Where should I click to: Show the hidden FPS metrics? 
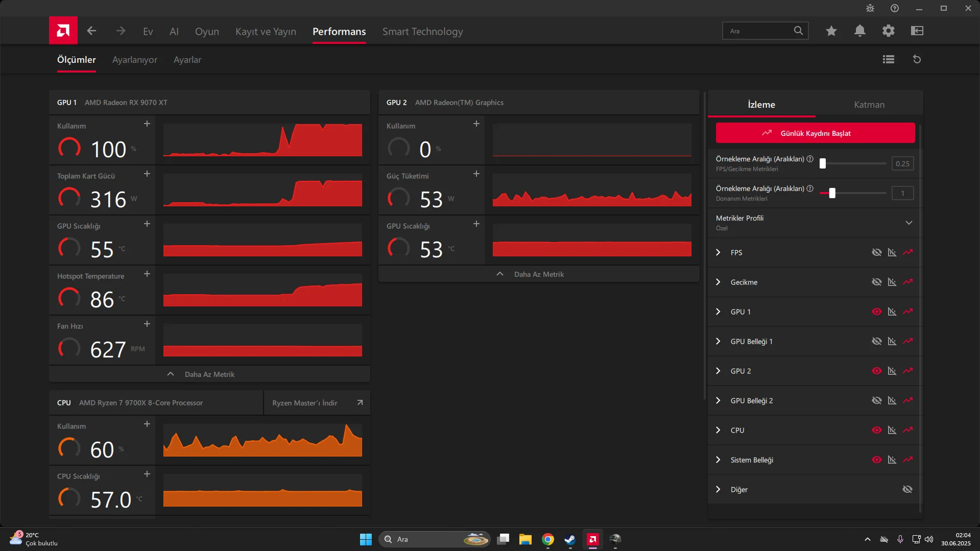click(876, 252)
